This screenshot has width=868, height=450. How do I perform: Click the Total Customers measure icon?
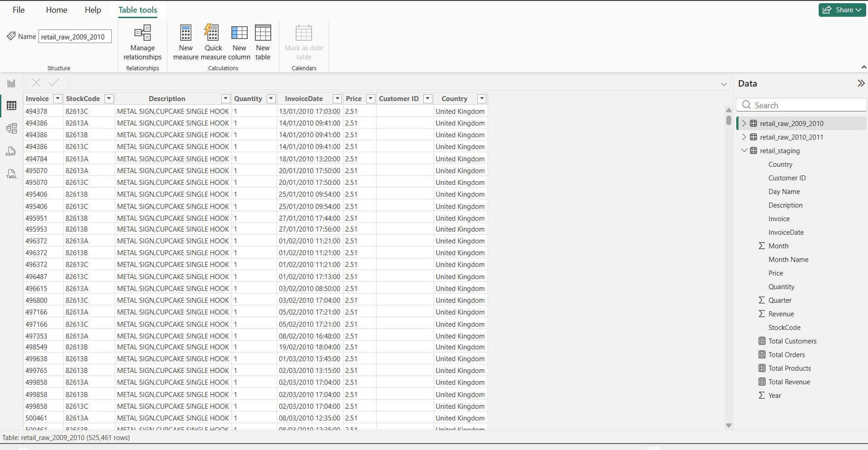click(x=762, y=341)
